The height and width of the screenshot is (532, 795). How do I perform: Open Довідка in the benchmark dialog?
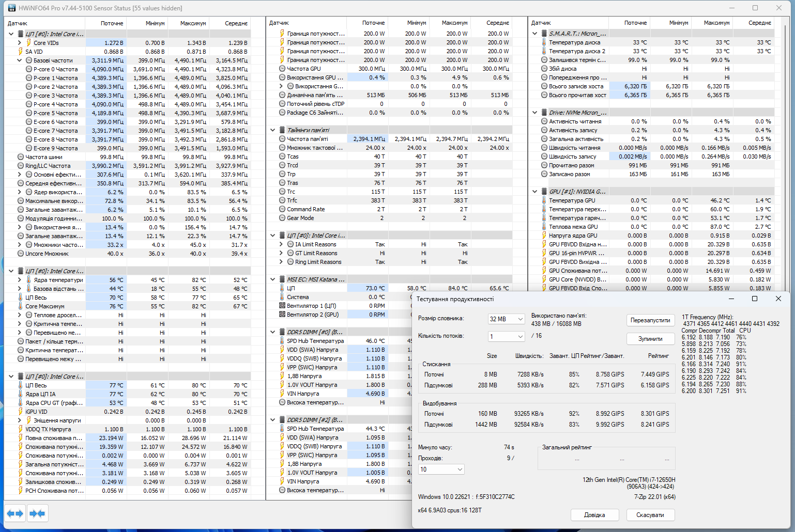(x=594, y=515)
